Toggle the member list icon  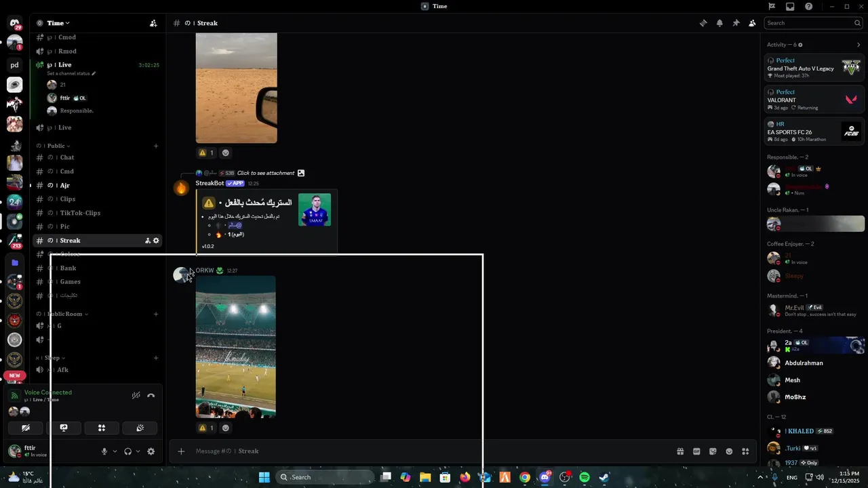click(x=752, y=23)
